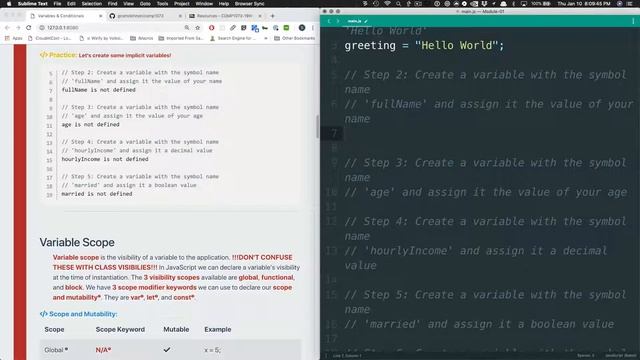Open the Apps bookmarks shortcut
640x360 pixels.
pos(13,38)
